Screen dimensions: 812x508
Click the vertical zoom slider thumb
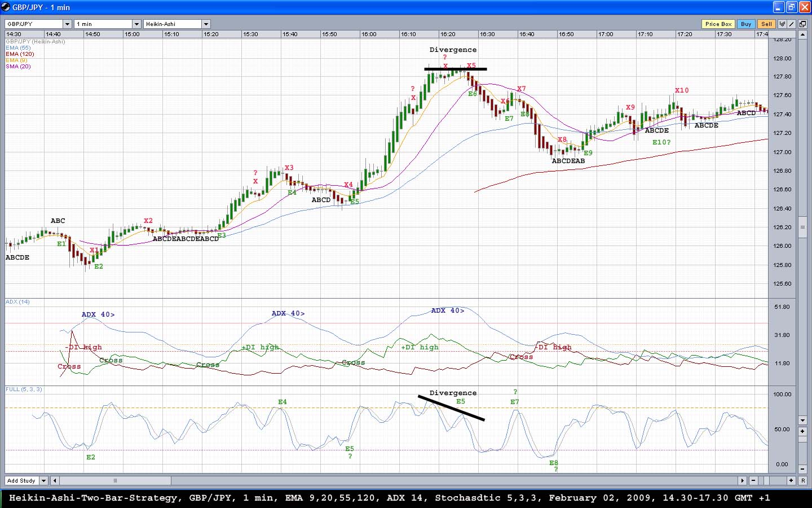tap(803, 440)
